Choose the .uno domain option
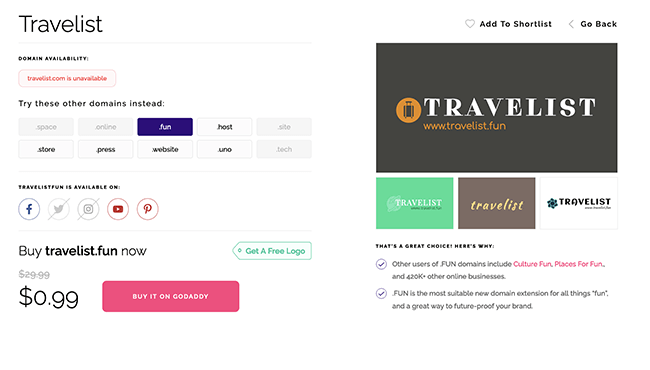 point(224,149)
